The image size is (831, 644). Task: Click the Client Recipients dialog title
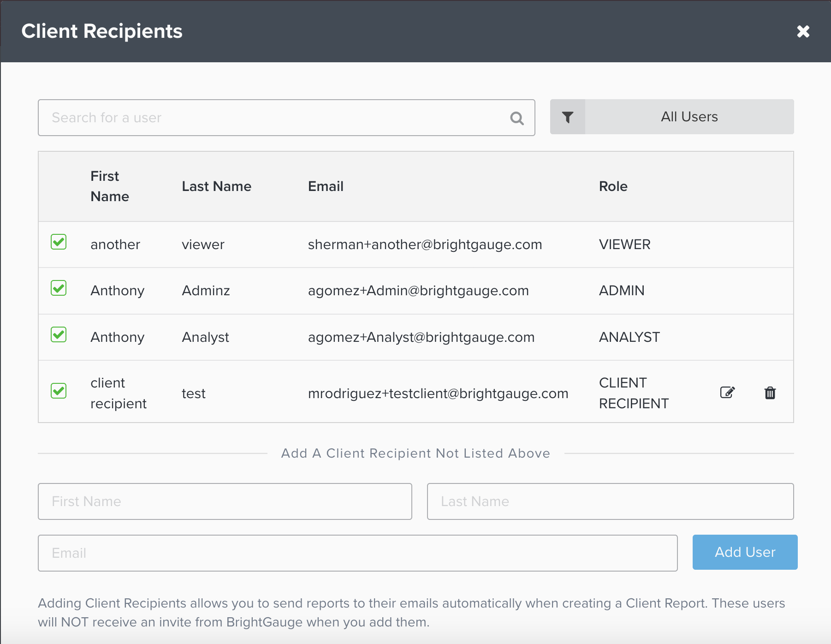[x=102, y=31]
